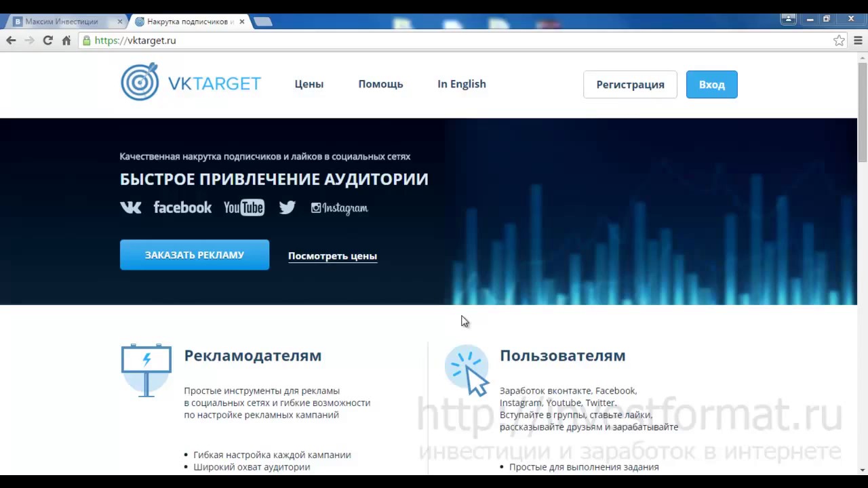
Task: Close the Накрутка подписчиков tab
Action: coord(242,22)
